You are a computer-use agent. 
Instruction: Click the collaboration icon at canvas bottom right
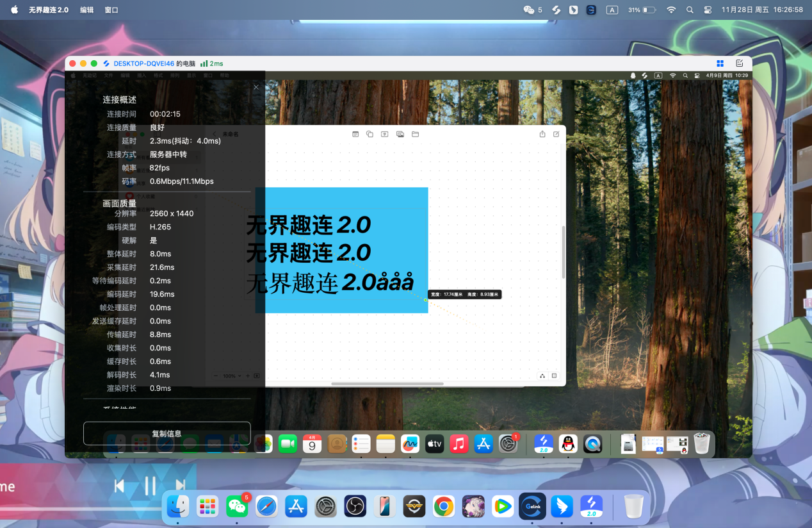coord(542,376)
